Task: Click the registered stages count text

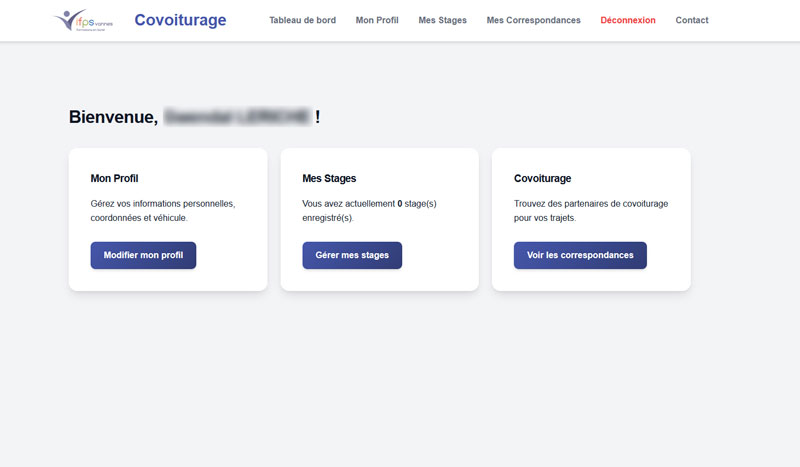Action: pos(369,210)
